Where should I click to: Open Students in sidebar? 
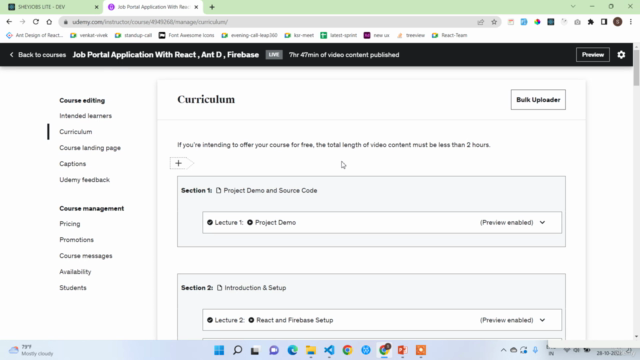pos(73,288)
